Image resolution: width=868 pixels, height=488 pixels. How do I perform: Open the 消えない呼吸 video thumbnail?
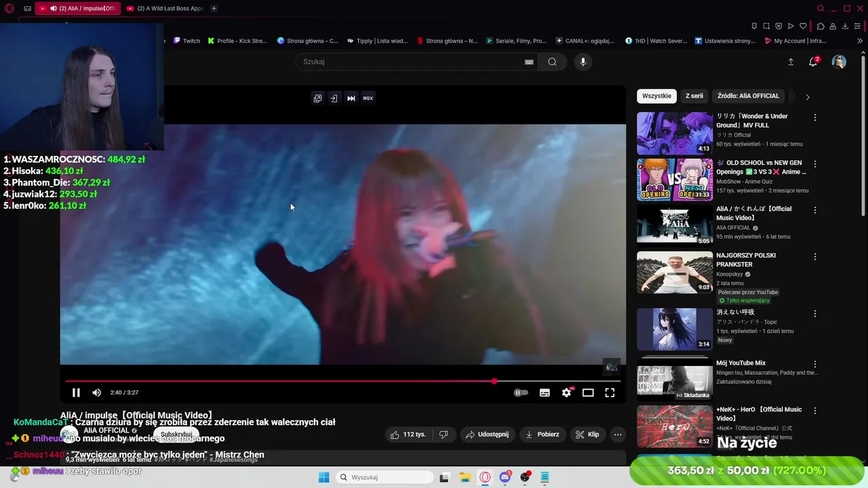point(675,329)
